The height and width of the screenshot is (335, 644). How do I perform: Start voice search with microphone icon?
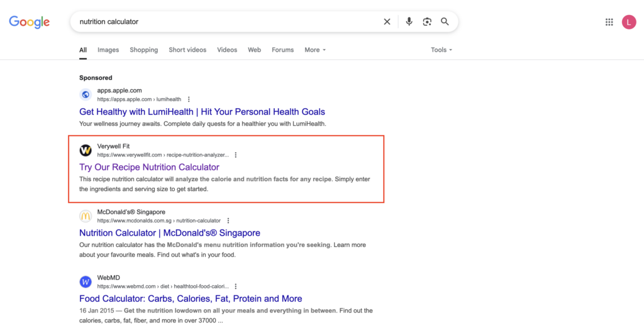(409, 22)
